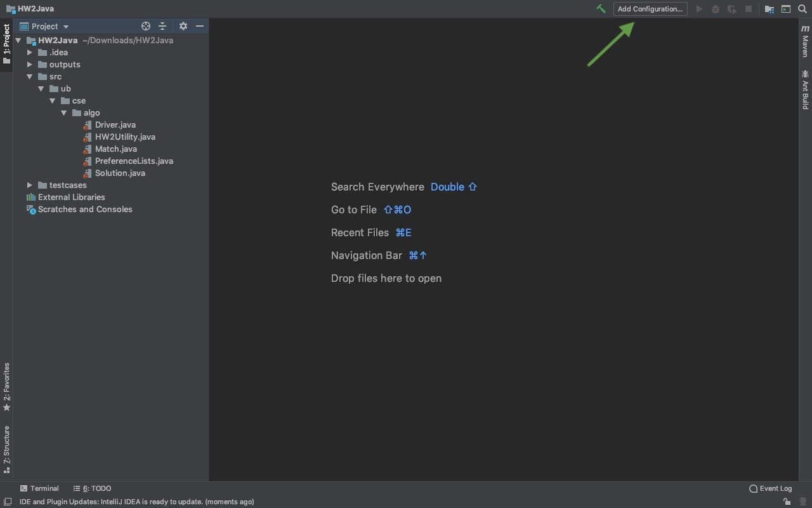The image size is (812, 508).
Task: Click the green Build Project hammer icon
Action: tap(601, 9)
